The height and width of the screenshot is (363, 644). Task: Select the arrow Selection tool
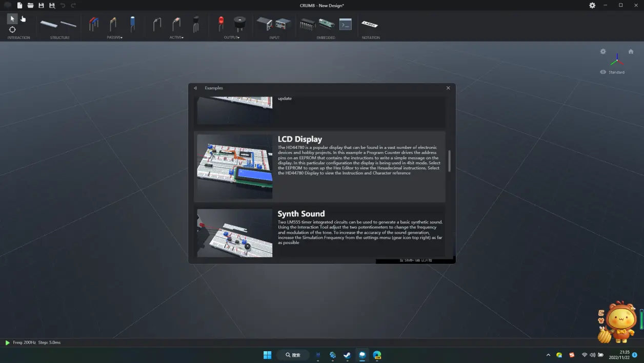[12, 18]
